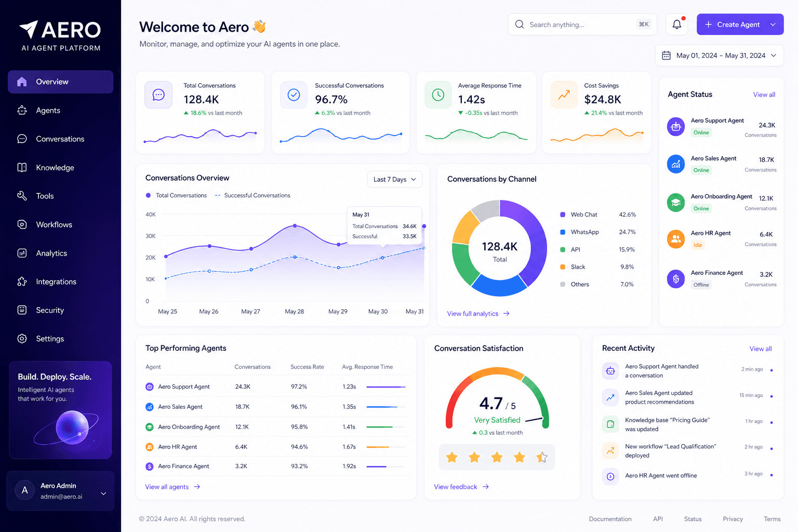The image size is (798, 532).
Task: Click the AERO logo in the sidebar
Action: (60, 36)
